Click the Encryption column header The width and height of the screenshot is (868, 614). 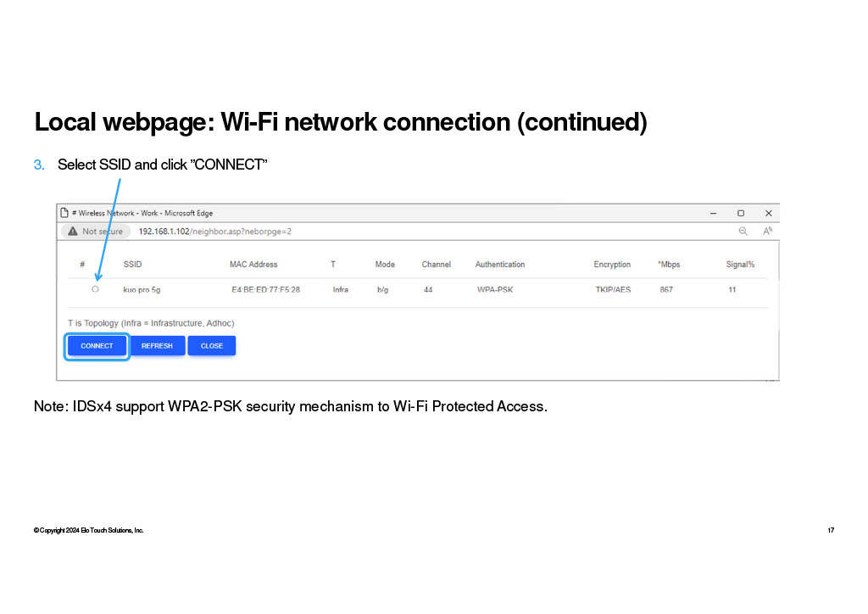[x=612, y=264]
